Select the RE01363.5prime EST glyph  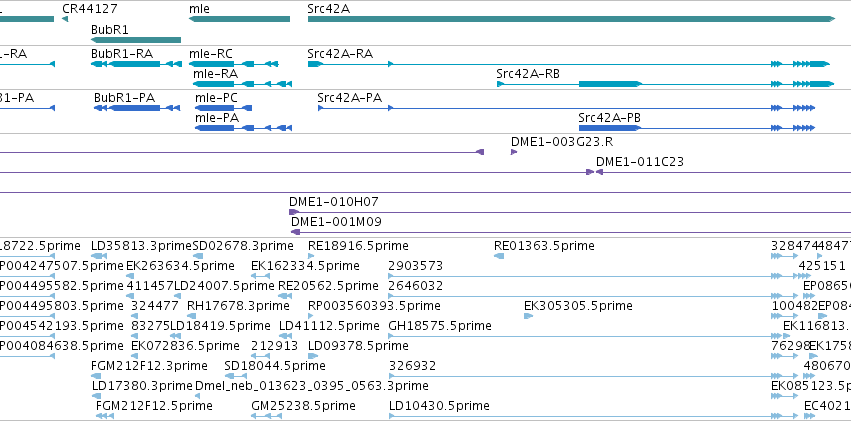[x=499, y=256]
